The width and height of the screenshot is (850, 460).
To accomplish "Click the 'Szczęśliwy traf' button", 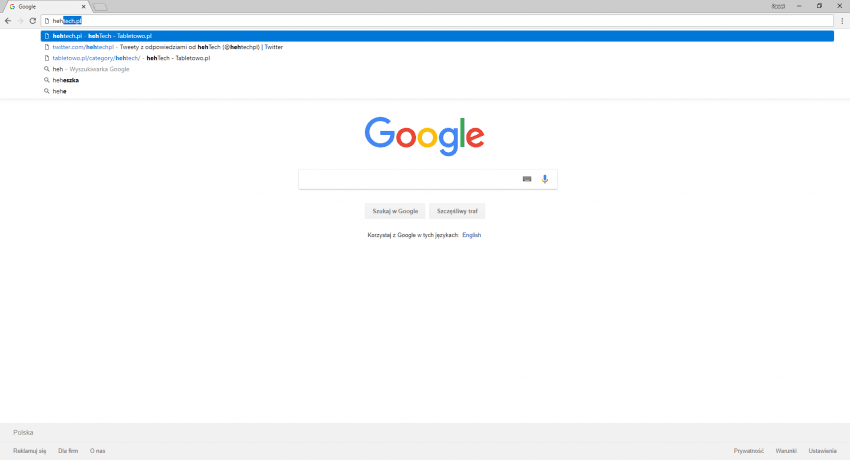I will click(x=457, y=211).
